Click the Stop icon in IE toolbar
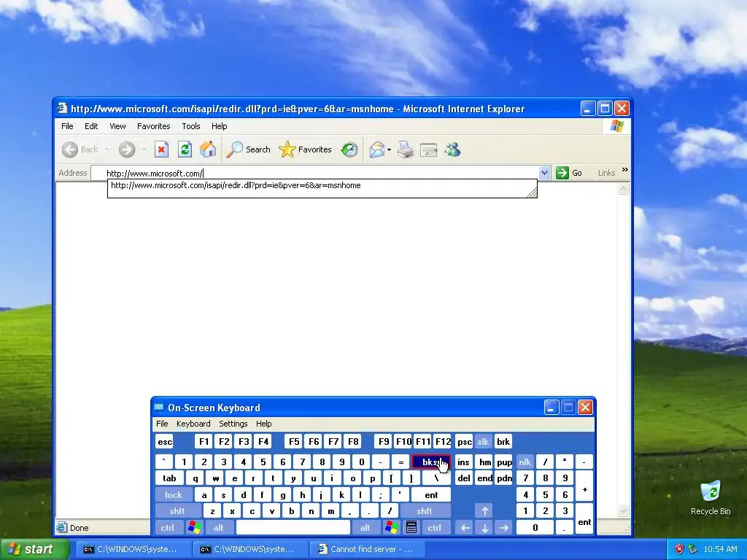Image resolution: width=747 pixels, height=560 pixels. click(161, 149)
